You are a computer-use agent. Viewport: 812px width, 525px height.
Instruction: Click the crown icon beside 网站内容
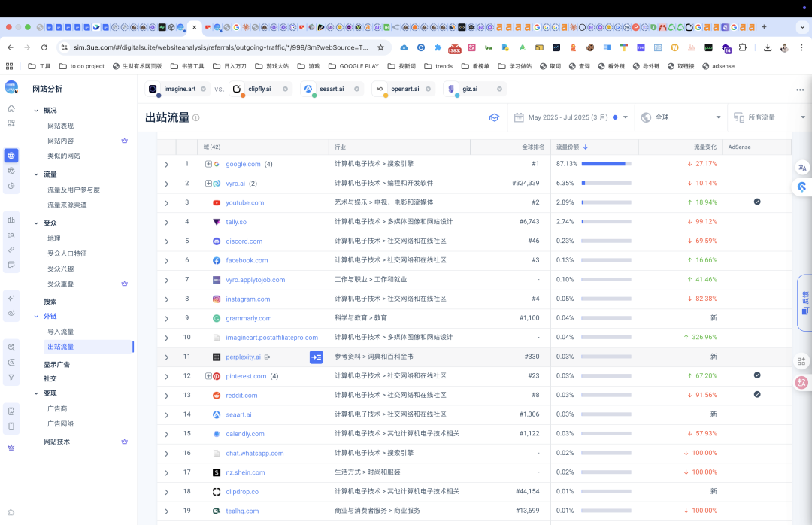click(124, 141)
